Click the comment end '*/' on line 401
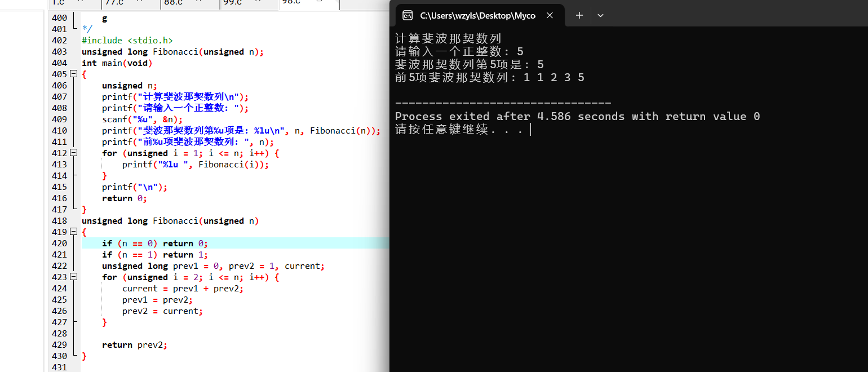Image resolution: width=868 pixels, height=372 pixels. [x=87, y=29]
